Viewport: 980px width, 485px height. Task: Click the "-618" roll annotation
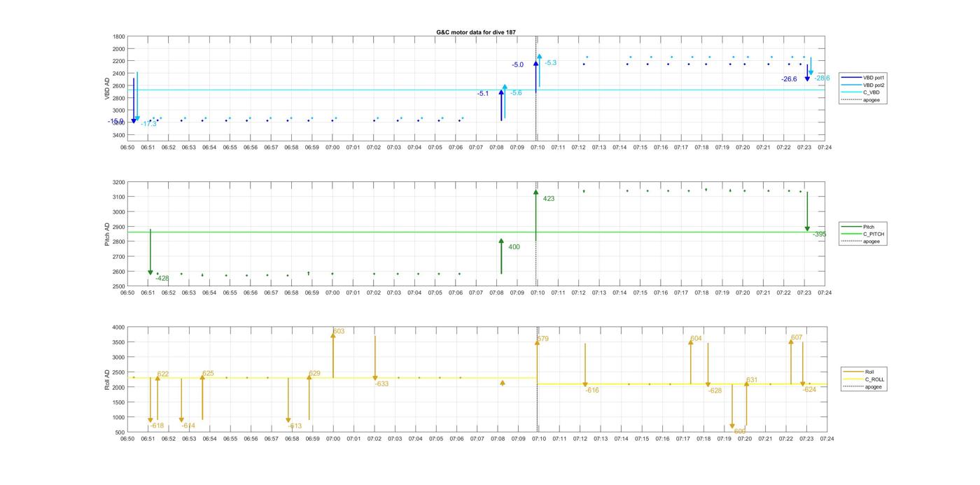157,426
